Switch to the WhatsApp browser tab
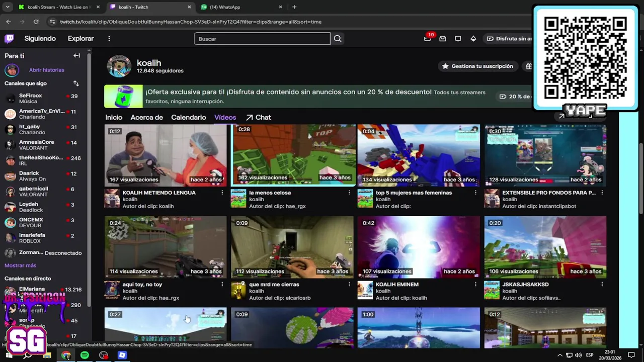 242,7
